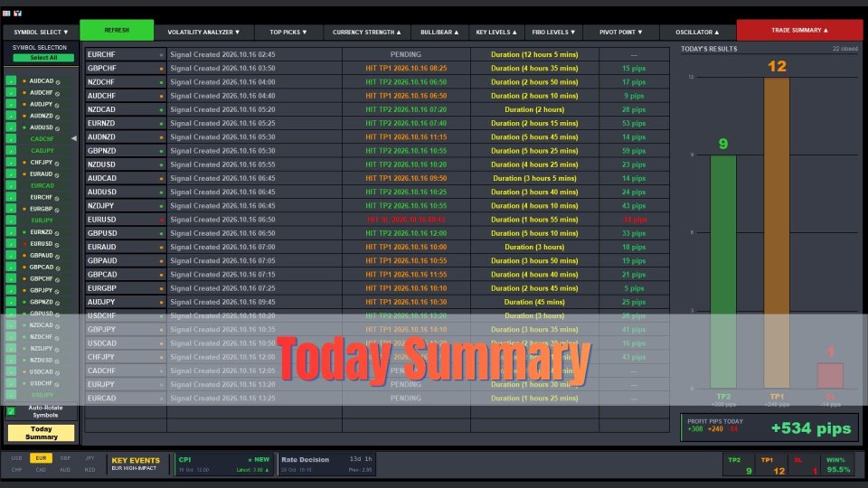Open the Top Picks dropdown
This screenshot has width=868, height=488.
(288, 33)
